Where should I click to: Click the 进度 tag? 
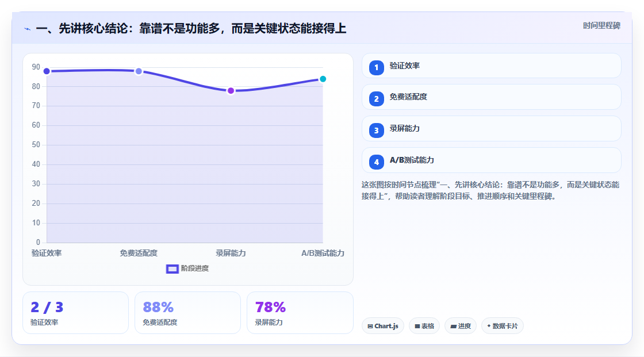(461, 326)
